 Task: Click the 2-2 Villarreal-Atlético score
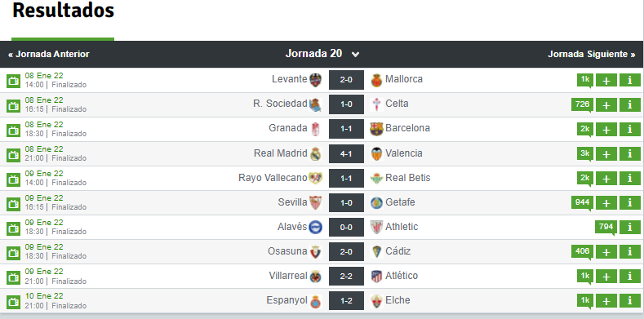346,276
